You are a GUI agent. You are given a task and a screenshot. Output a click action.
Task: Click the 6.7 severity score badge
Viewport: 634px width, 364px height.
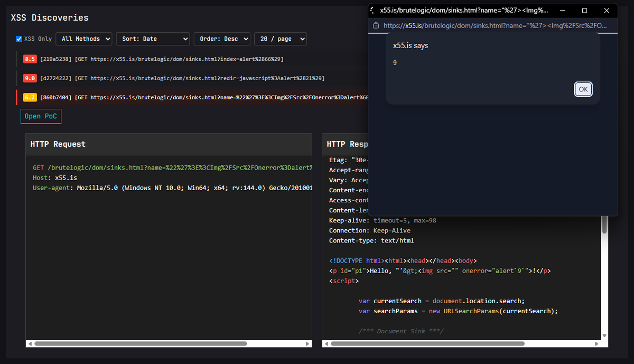click(30, 97)
